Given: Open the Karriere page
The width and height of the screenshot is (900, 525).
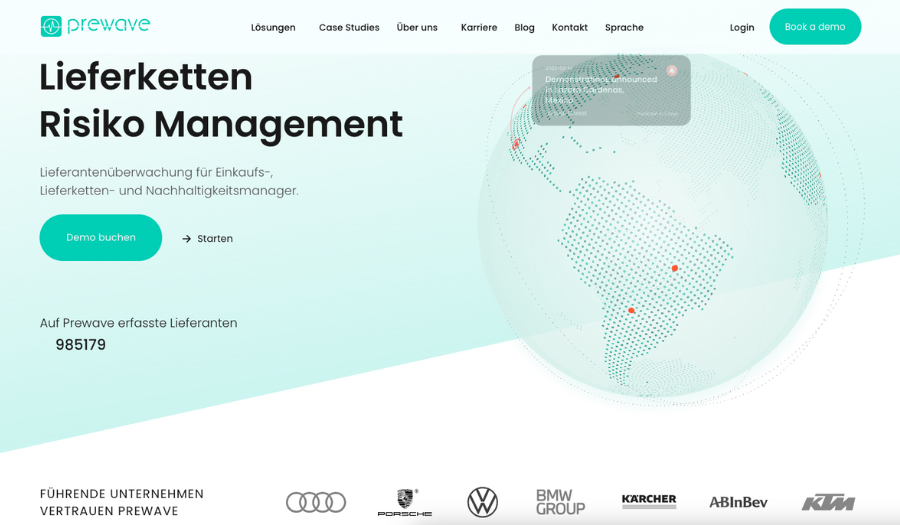Looking at the screenshot, I should click(479, 28).
